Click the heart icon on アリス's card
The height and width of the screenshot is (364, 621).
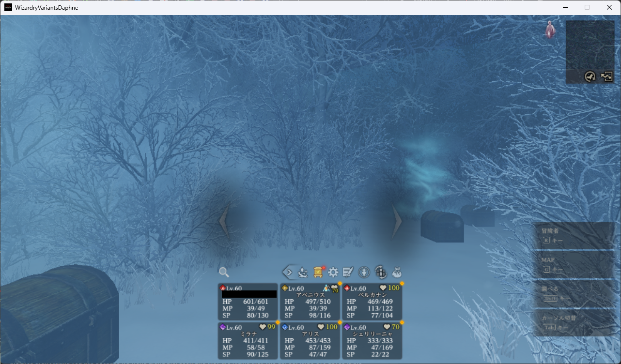[321, 327]
